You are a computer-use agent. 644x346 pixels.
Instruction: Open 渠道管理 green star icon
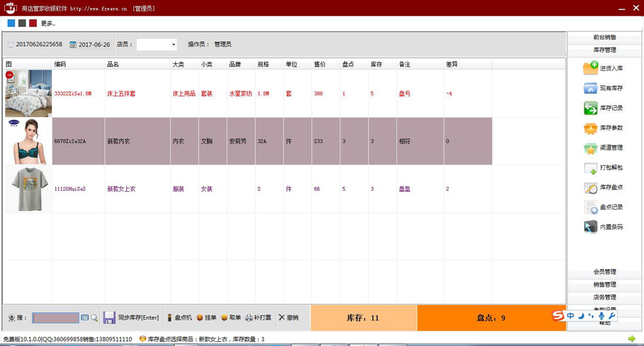click(590, 148)
